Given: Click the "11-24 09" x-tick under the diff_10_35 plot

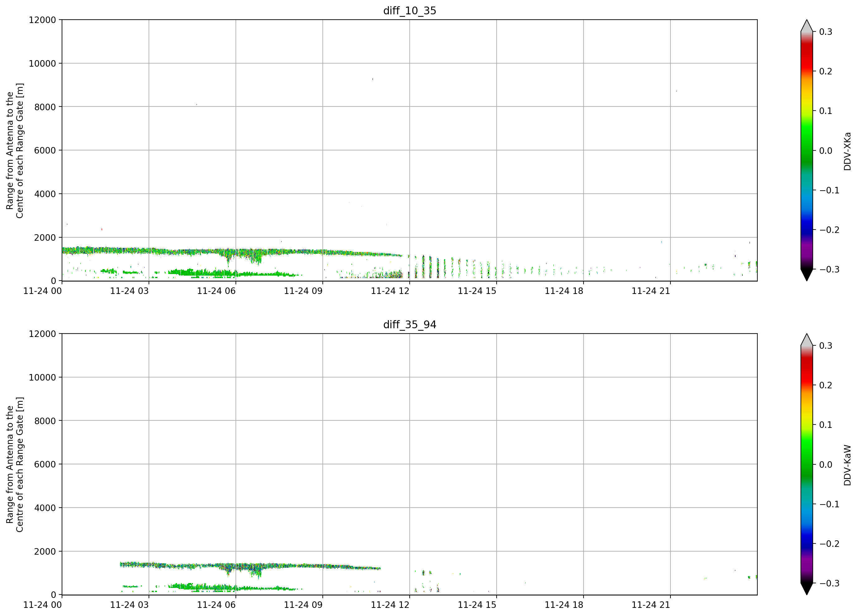Looking at the screenshot, I should 303,291.
